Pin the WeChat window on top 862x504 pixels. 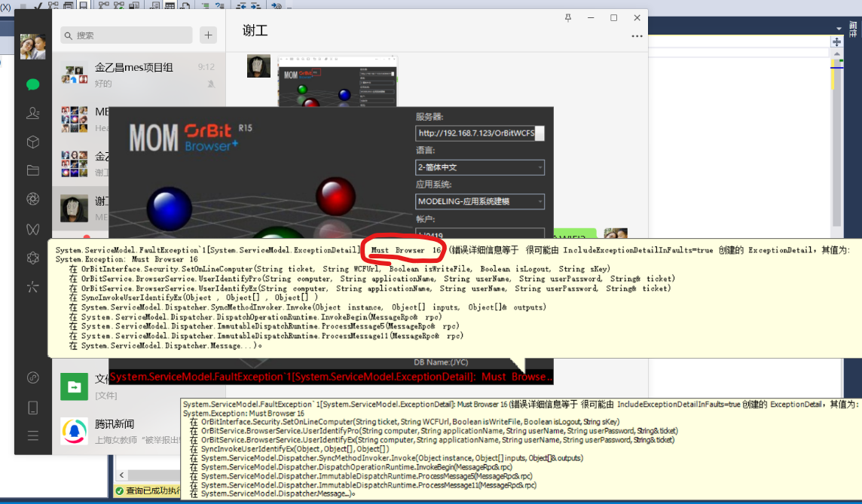coord(568,17)
